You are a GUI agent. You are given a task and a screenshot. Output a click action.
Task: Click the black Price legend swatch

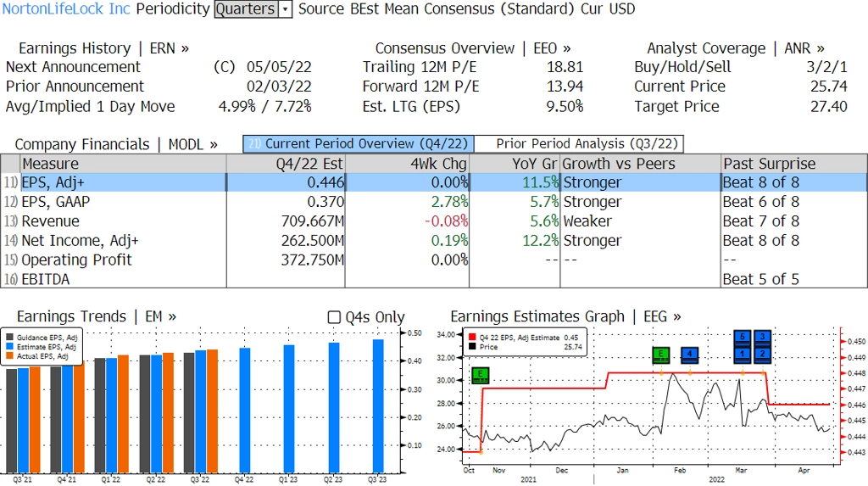pyautogui.click(x=472, y=347)
